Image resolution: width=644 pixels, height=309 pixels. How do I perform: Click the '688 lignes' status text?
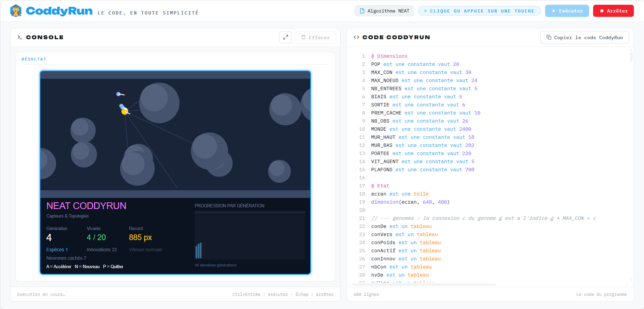pos(366,294)
